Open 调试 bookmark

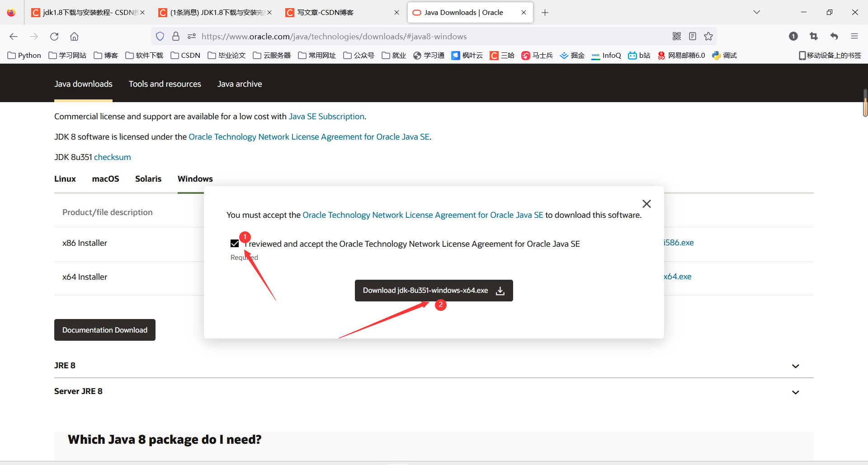[724, 56]
